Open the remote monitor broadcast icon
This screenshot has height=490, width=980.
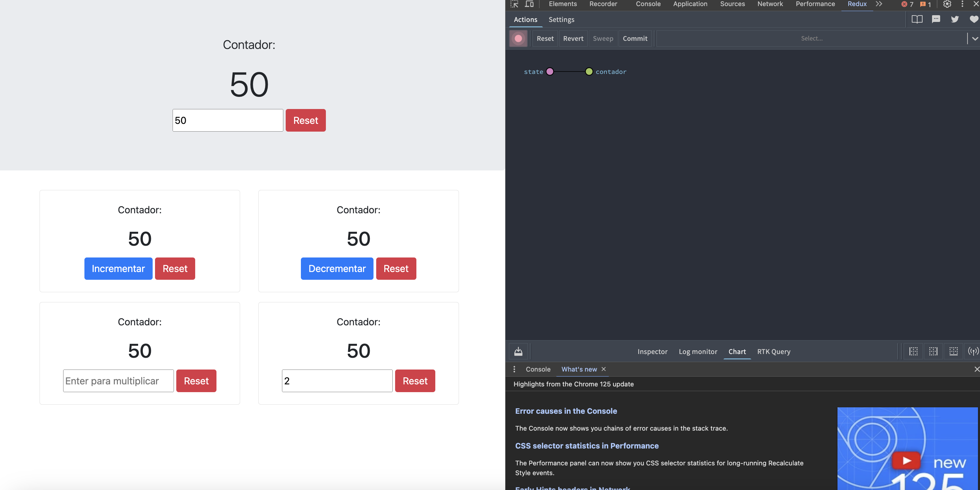pos(973,351)
